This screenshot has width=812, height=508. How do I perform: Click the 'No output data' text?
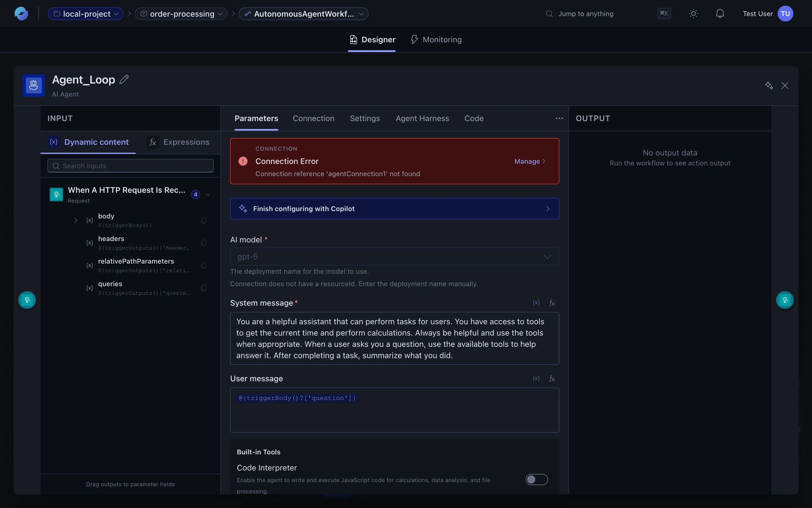point(670,153)
